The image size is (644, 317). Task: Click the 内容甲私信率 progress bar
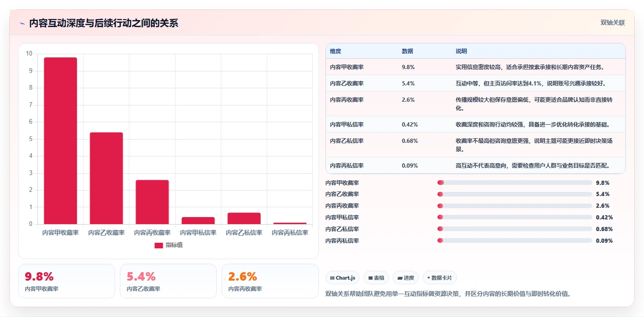pyautogui.click(x=515, y=218)
